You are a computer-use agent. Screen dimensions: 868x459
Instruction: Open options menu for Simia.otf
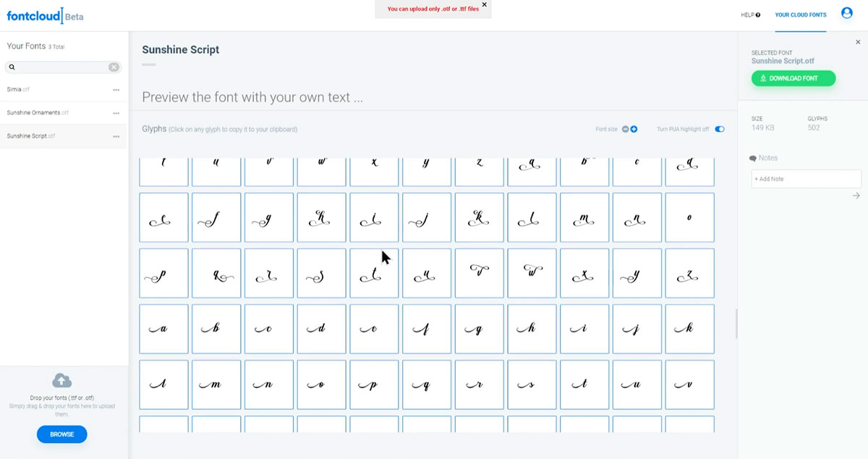[x=116, y=90]
